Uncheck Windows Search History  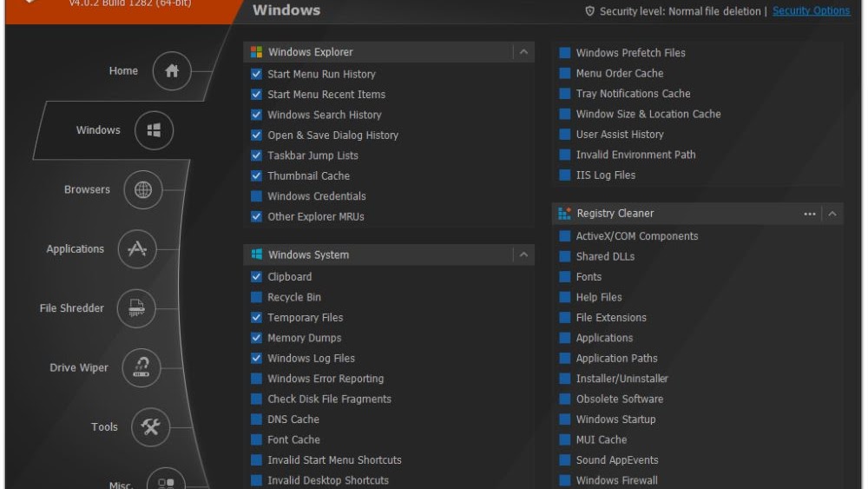(256, 115)
